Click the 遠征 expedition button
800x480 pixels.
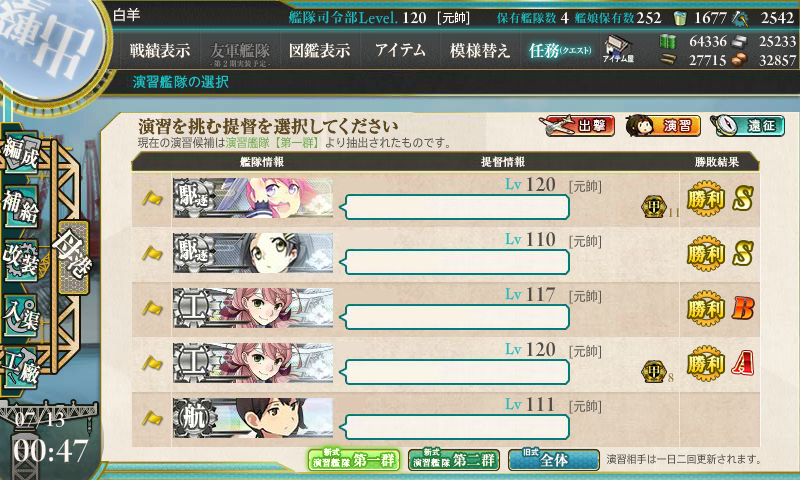click(747, 125)
